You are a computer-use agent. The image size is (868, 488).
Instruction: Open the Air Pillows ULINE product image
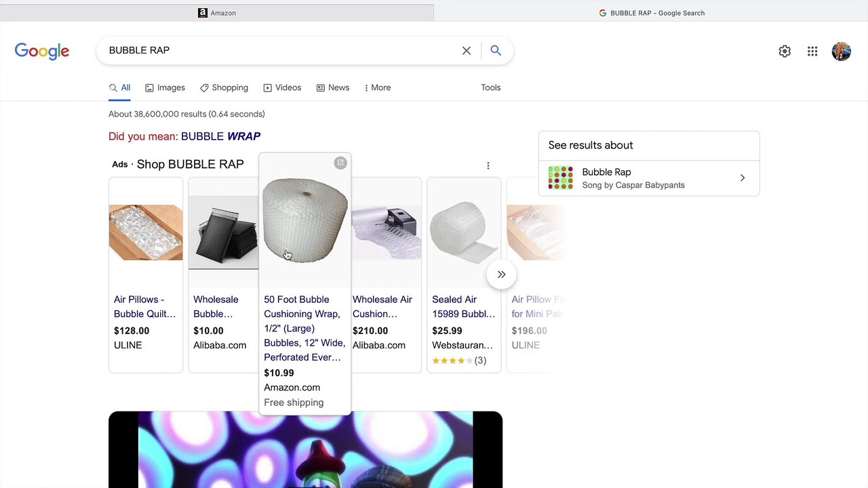(146, 232)
